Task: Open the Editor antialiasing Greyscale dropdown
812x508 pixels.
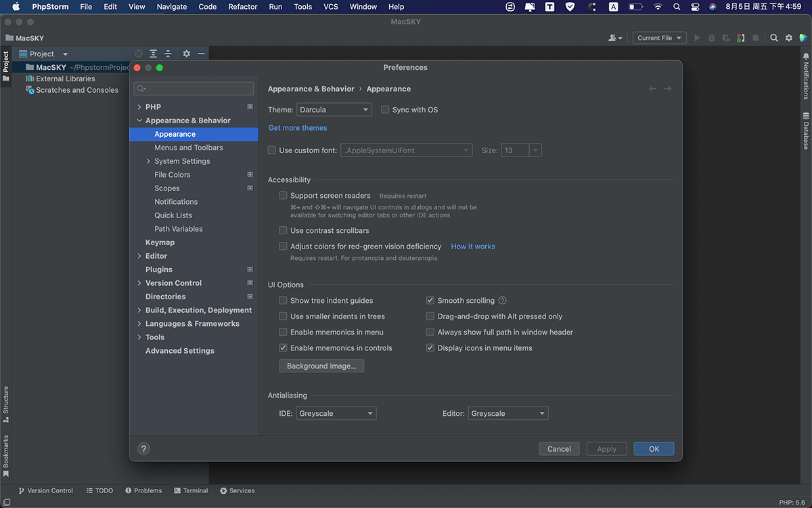Action: coord(508,413)
